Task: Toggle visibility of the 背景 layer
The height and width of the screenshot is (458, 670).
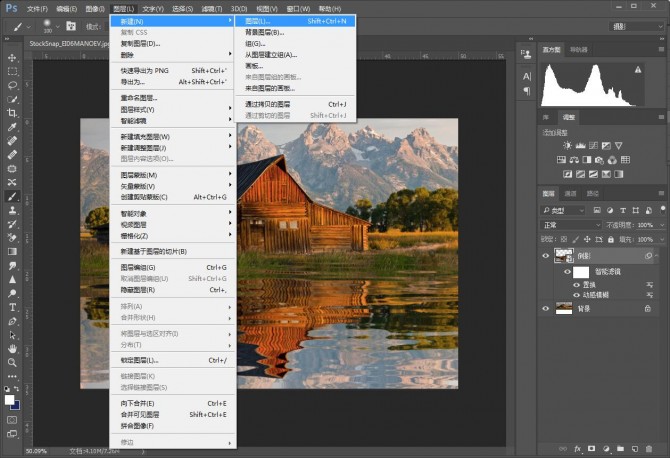Action: [546, 309]
